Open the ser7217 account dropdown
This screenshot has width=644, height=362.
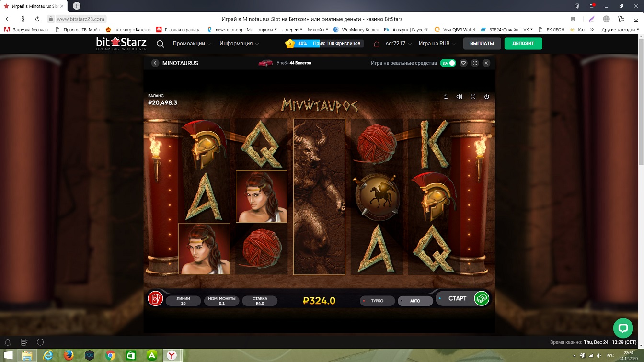click(399, 44)
